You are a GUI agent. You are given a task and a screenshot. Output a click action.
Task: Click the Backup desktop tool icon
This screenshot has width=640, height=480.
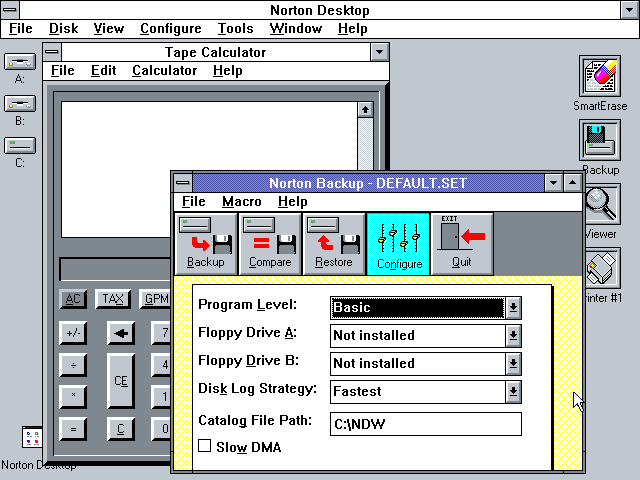point(600,140)
